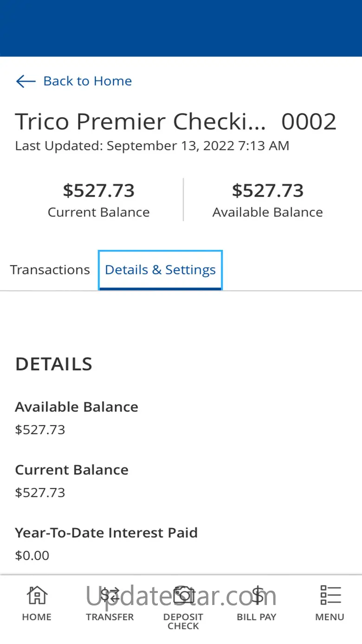Click Available Balance label under DETAILS
Viewport: 362px width, 644px height.
pos(77,407)
